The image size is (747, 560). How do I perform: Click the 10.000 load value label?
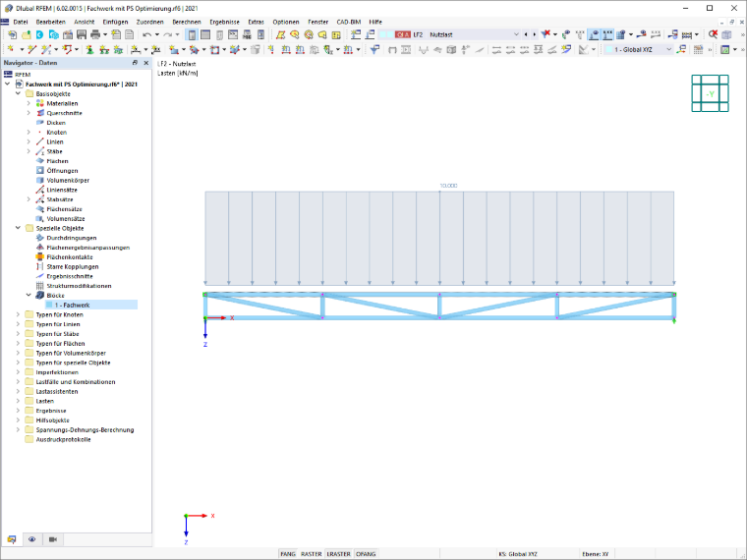[x=448, y=186]
